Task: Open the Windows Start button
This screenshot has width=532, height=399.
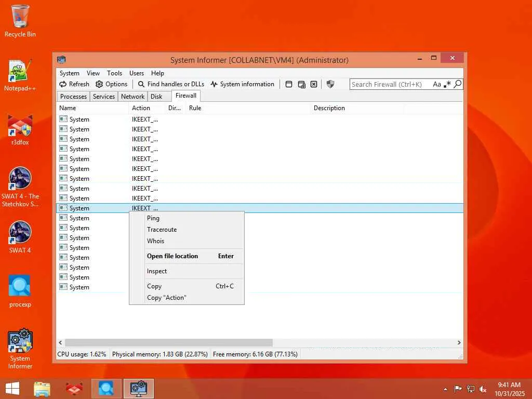Action: pyautogui.click(x=12, y=389)
